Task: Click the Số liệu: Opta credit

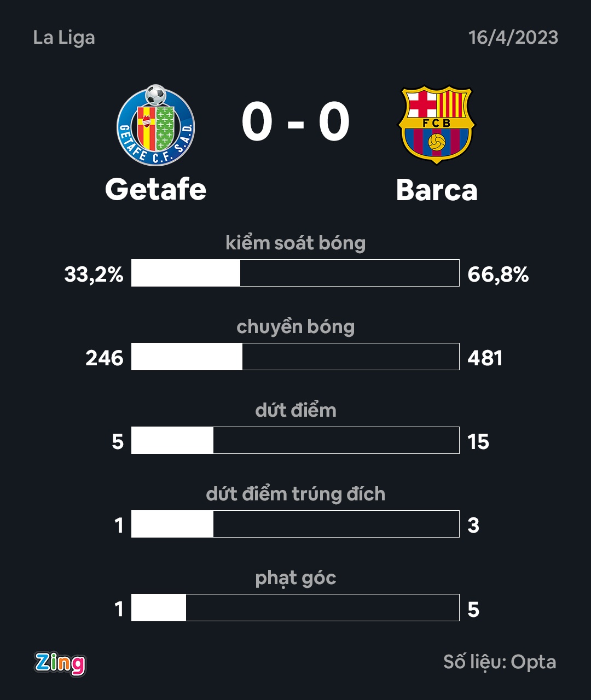Action: [500, 662]
